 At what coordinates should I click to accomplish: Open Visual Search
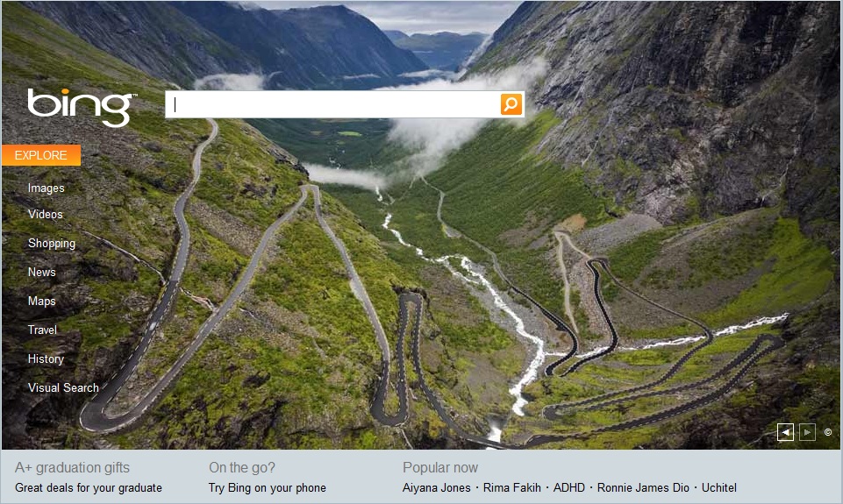(63, 387)
